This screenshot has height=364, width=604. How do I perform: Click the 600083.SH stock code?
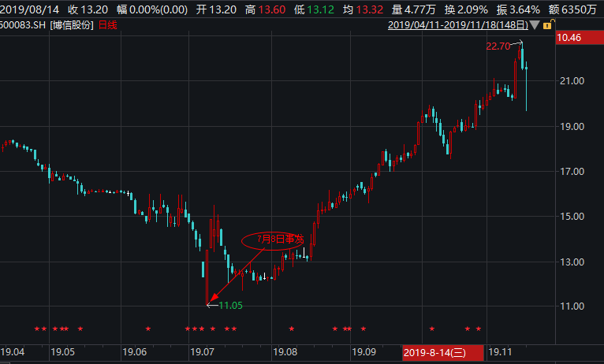pos(22,25)
